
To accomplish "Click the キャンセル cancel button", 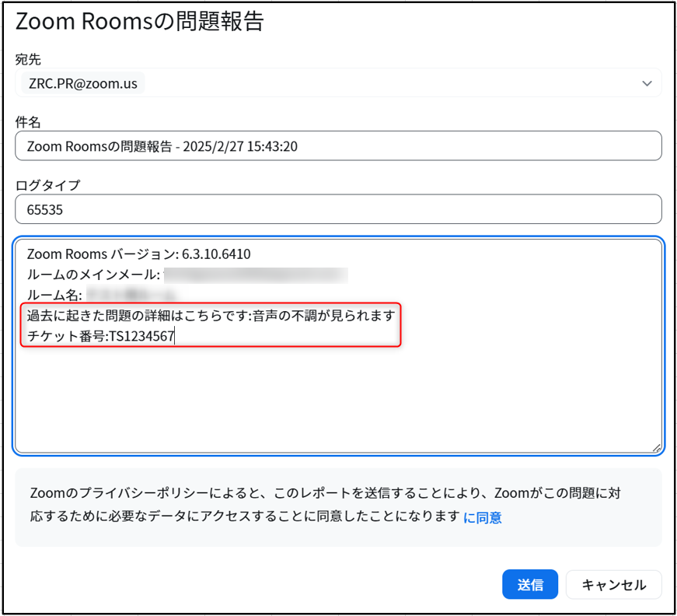I will click(x=613, y=584).
